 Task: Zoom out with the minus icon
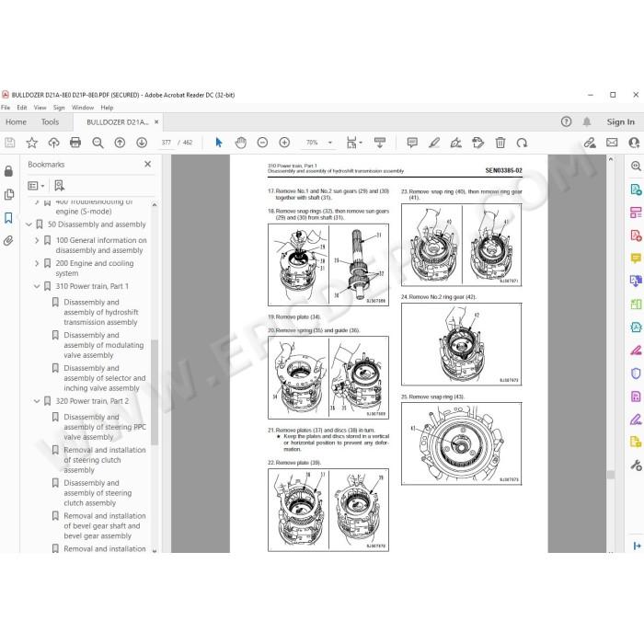[x=262, y=143]
